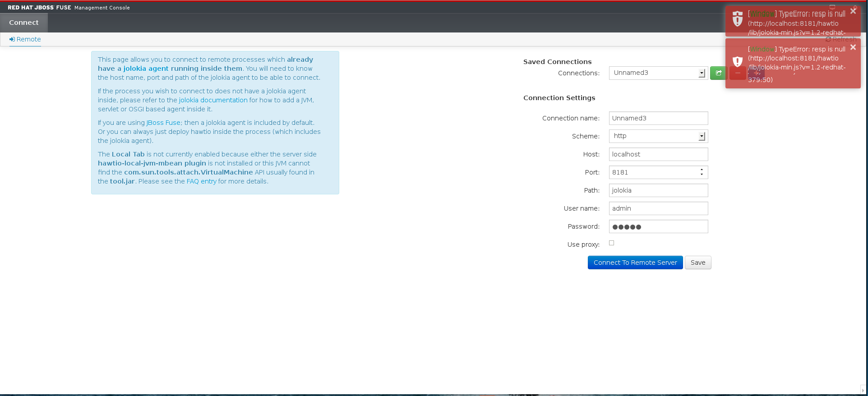
Task: Click Connect To Remote Server
Action: [x=635, y=262]
